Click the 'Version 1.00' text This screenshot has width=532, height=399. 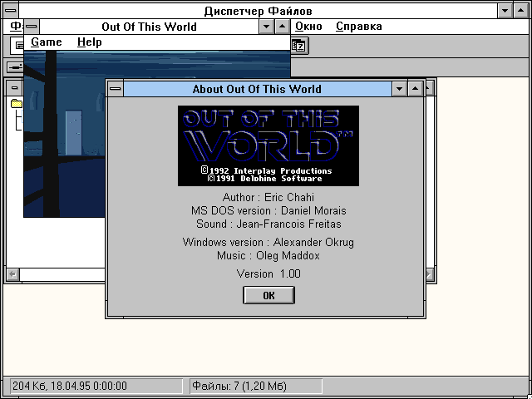point(268,273)
